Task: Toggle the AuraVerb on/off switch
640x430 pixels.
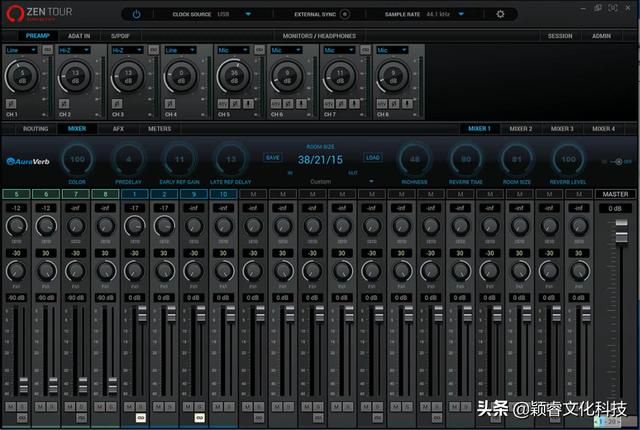Action: 617,162
